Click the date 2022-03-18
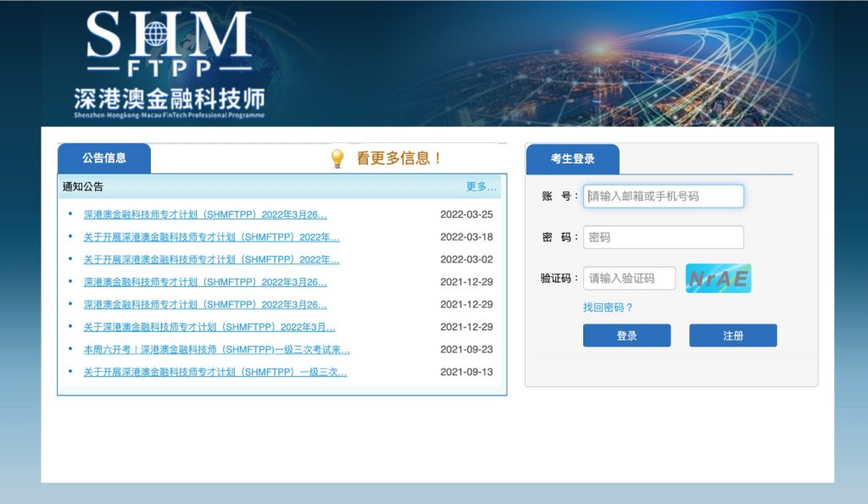Screen dimensions: 868x504 click(x=466, y=237)
